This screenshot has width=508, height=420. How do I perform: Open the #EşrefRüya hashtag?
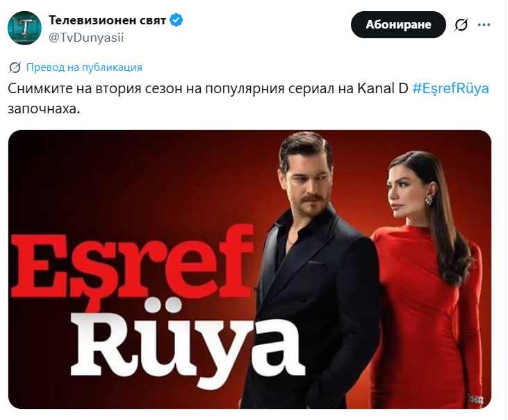click(x=450, y=88)
